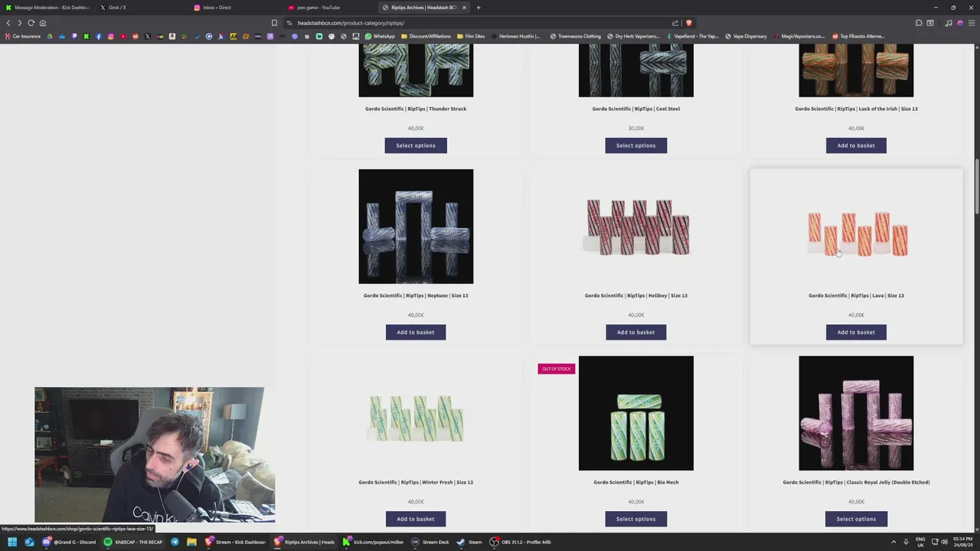Open Neptune Size 13 product image
The width and height of the screenshot is (980, 551).
pos(416,227)
